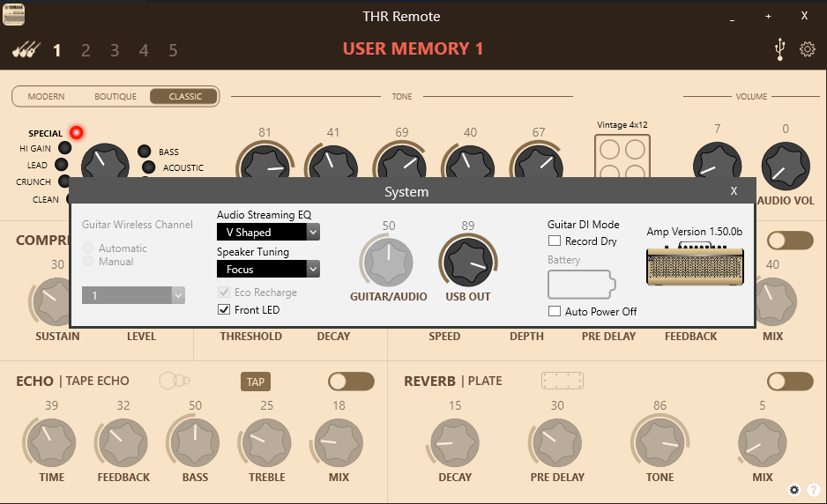Click the Yamaha app icon in title bar
Image resolution: width=827 pixels, height=504 pixels.
14,14
